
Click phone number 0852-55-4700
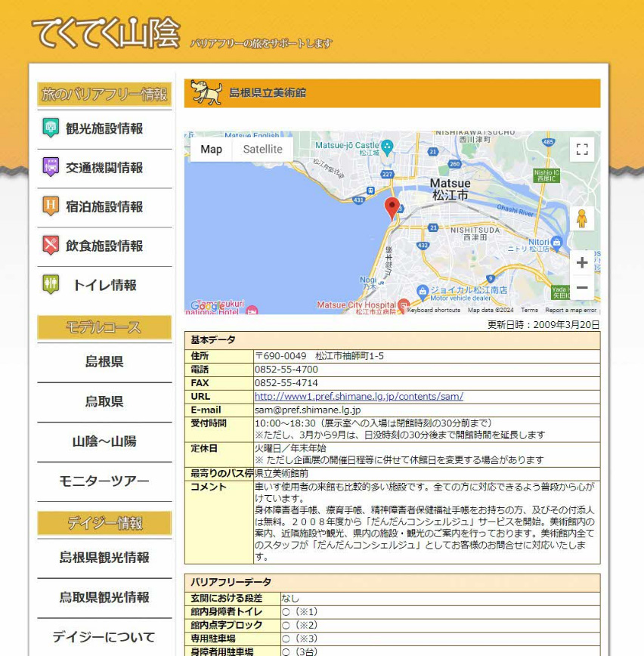click(x=286, y=370)
